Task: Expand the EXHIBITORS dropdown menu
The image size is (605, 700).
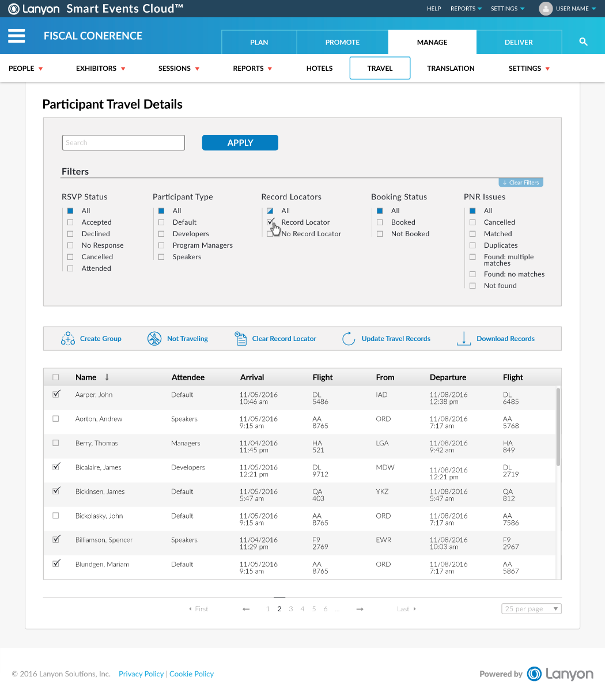Action: click(x=101, y=69)
